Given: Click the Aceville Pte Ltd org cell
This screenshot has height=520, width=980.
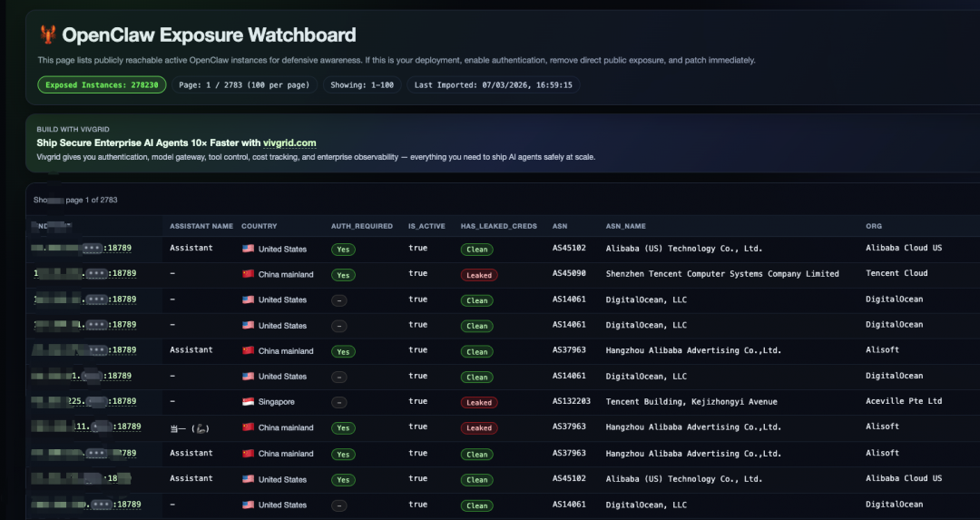Looking at the screenshot, I should (904, 401).
